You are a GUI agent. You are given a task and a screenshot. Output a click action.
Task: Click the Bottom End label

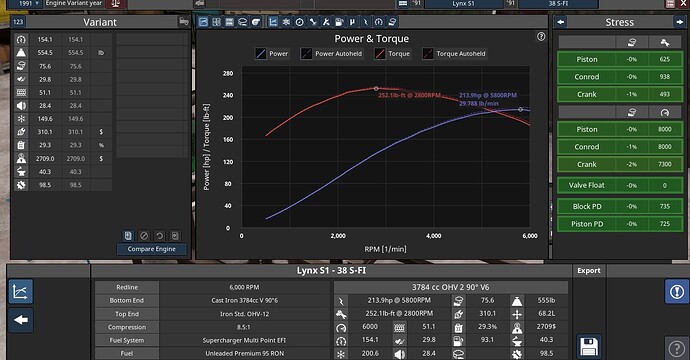pyautogui.click(x=127, y=301)
